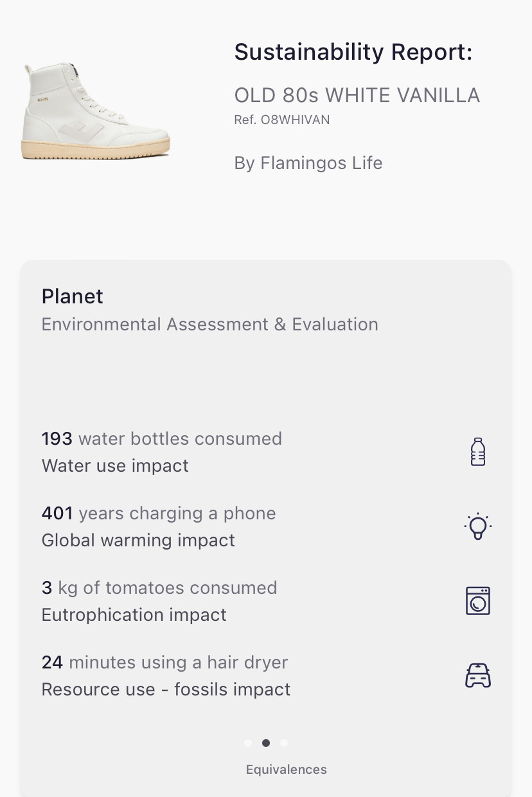Viewport: 532px width, 797px height.
Task: Go to third carousel page dot
Action: point(284,743)
